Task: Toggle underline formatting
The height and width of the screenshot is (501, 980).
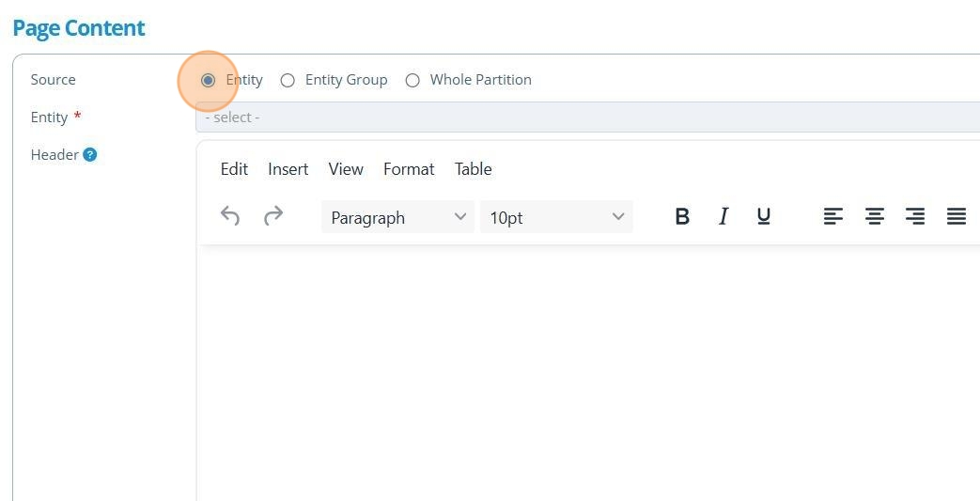Action: click(x=764, y=217)
